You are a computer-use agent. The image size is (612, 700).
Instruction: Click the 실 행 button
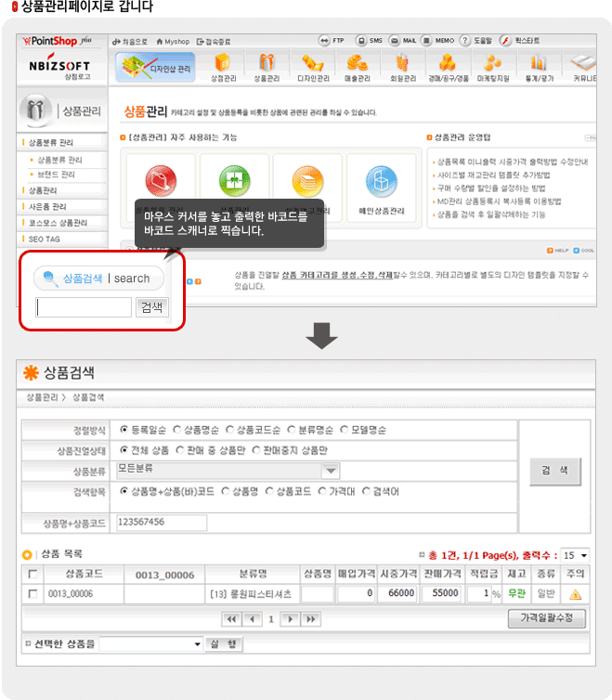coord(224,644)
